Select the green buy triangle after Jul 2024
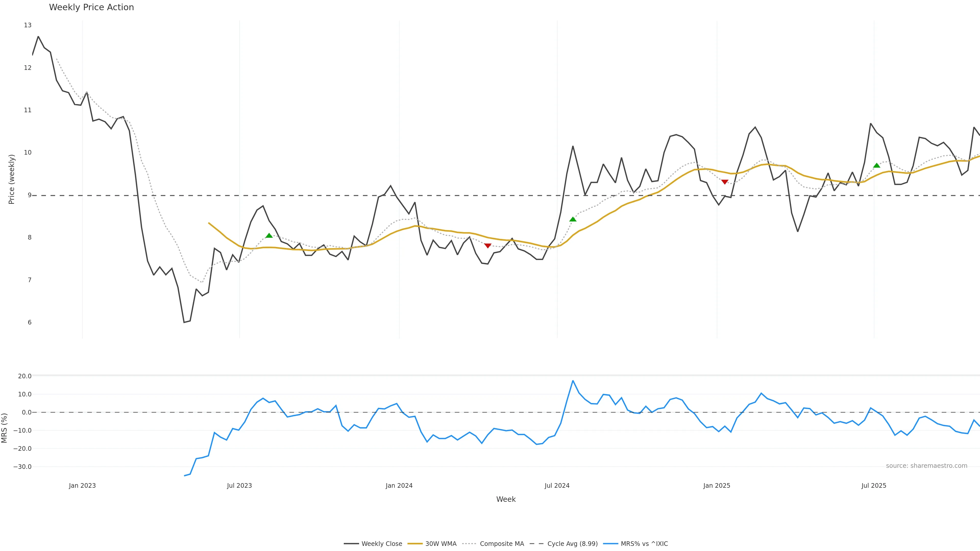 (x=573, y=219)
